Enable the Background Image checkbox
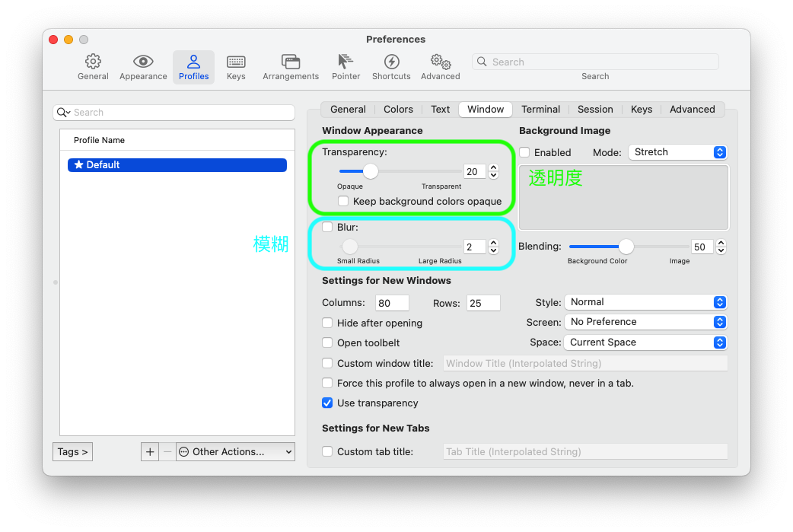 click(x=524, y=152)
